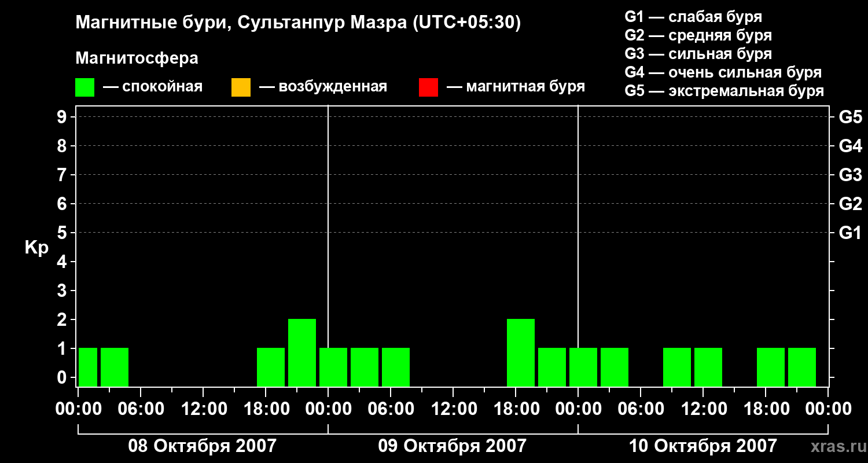
Task: Click the 'Kp' axis label
Action: [x=36, y=247]
